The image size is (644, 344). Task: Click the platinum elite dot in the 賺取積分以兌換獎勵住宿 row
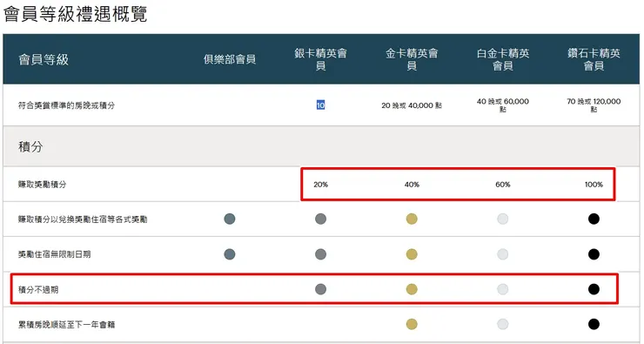click(503, 219)
